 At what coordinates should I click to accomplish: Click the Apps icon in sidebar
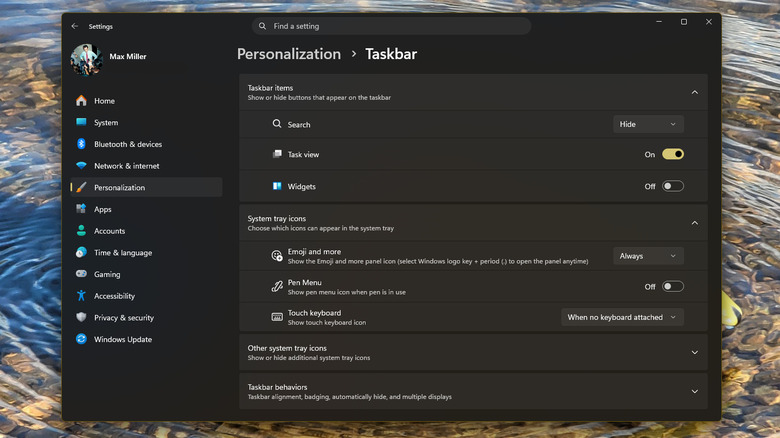(81, 209)
